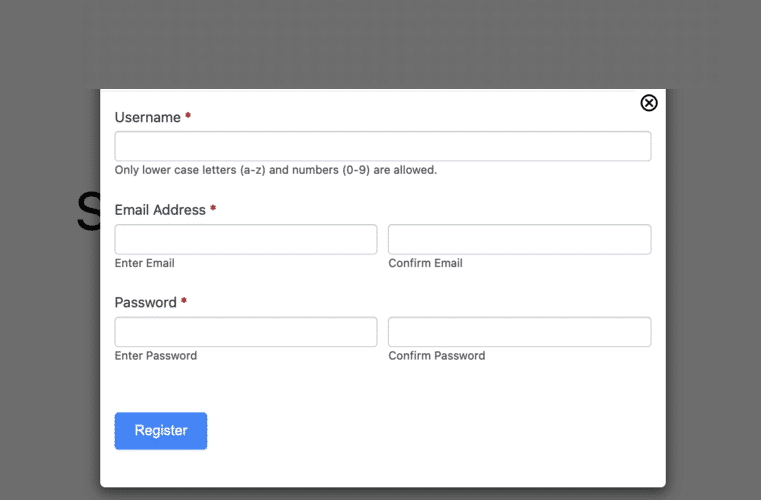Click the Confirm Password field

(519, 332)
